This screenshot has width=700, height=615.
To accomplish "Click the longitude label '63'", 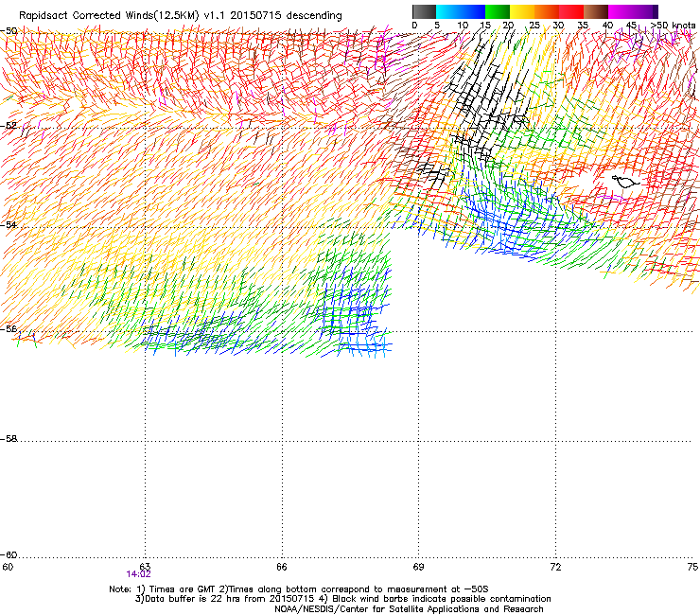I will [145, 567].
